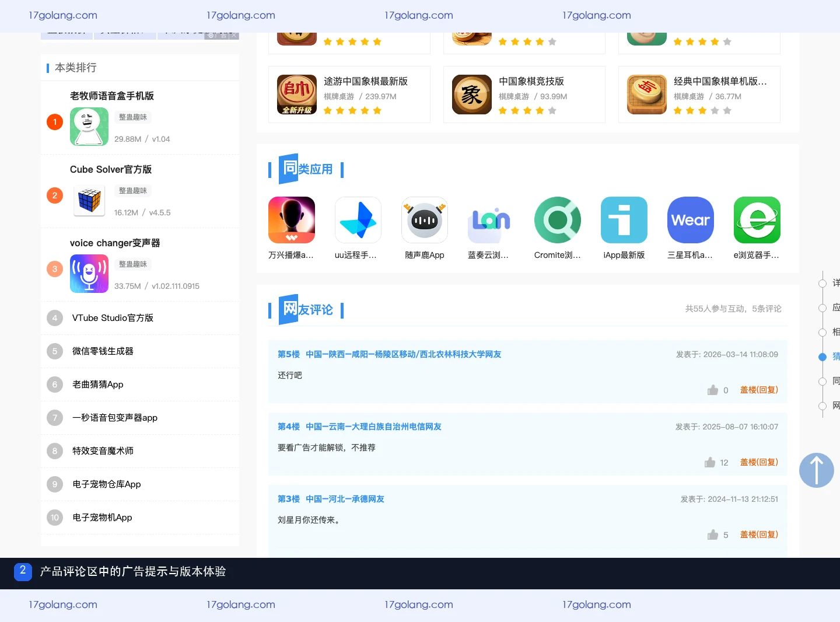This screenshot has width=840, height=622.
Task: Select the highlighted blue page navigation dot
Action: tap(822, 357)
